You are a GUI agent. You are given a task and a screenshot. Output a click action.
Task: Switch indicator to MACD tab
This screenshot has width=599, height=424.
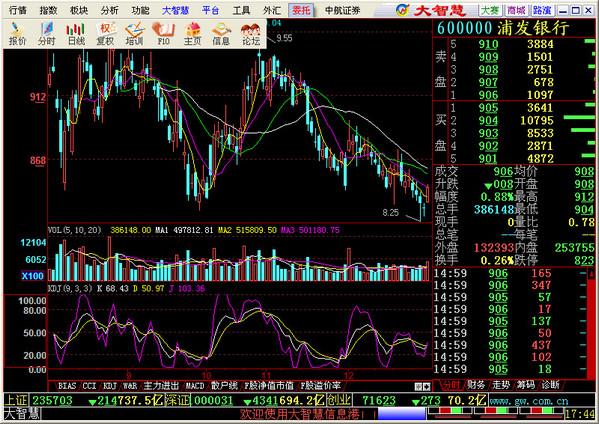coord(195,386)
